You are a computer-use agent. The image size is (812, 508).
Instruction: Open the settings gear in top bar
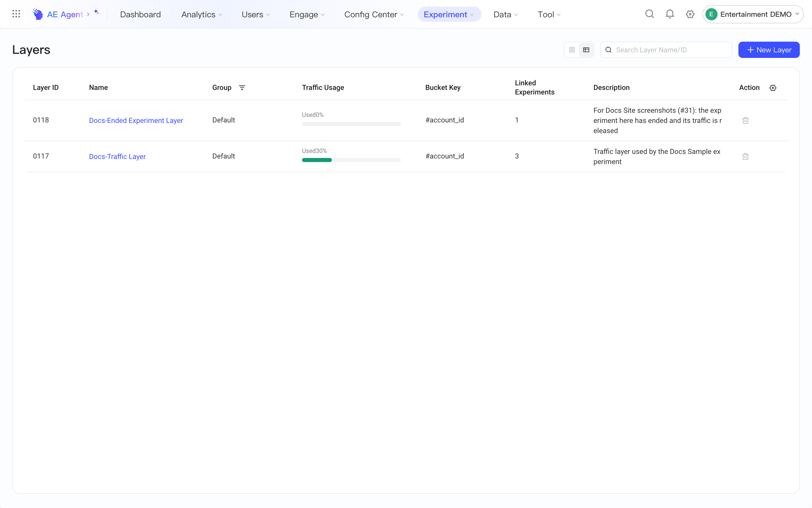690,14
